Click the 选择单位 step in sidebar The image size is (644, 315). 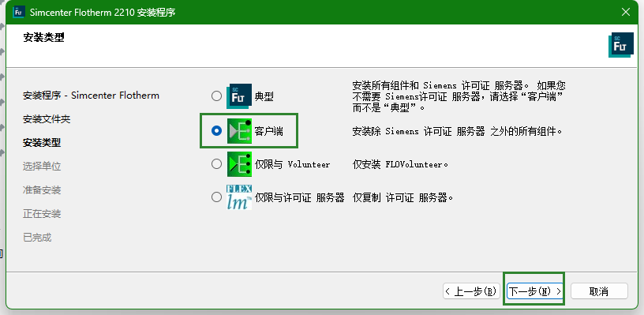point(42,167)
